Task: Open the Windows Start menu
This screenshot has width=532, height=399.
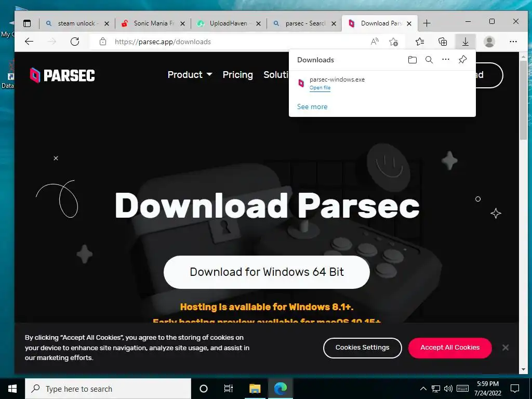Action: coord(12,389)
